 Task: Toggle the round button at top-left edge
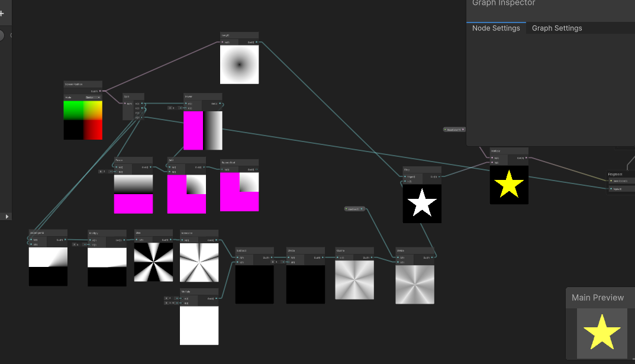2,36
